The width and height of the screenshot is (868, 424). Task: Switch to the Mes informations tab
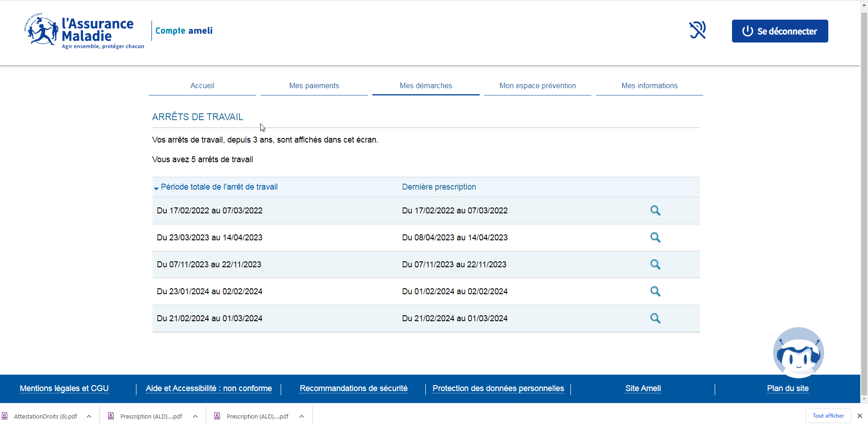649,86
